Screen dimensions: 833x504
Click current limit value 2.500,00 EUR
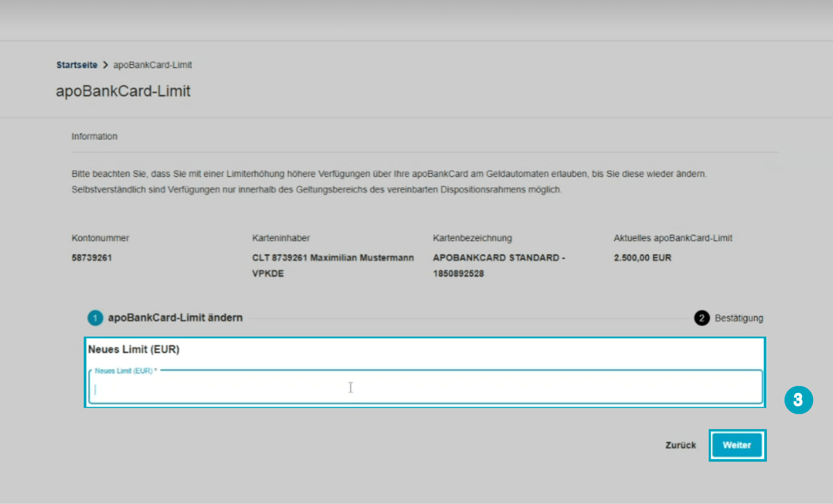642,258
